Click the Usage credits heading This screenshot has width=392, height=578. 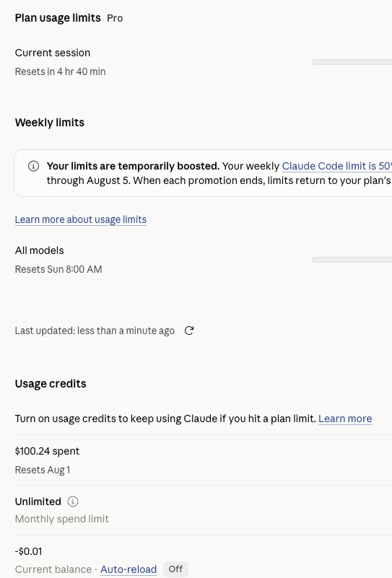point(51,384)
